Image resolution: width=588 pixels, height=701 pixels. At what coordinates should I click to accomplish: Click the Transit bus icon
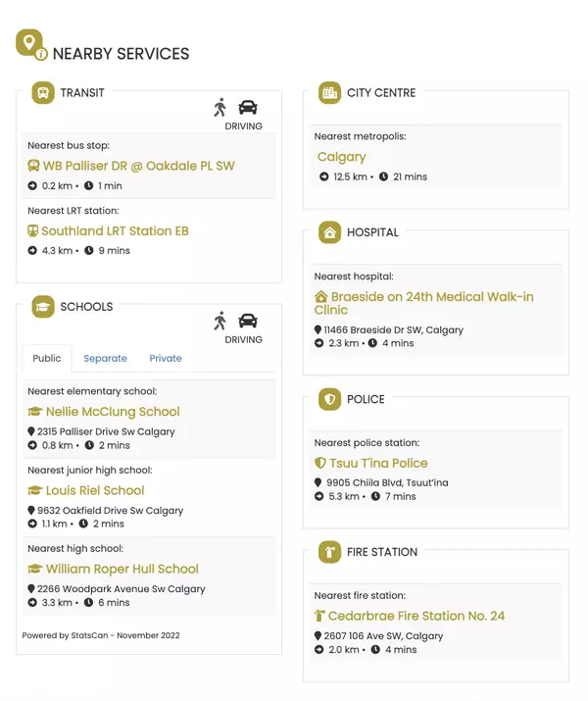point(43,93)
